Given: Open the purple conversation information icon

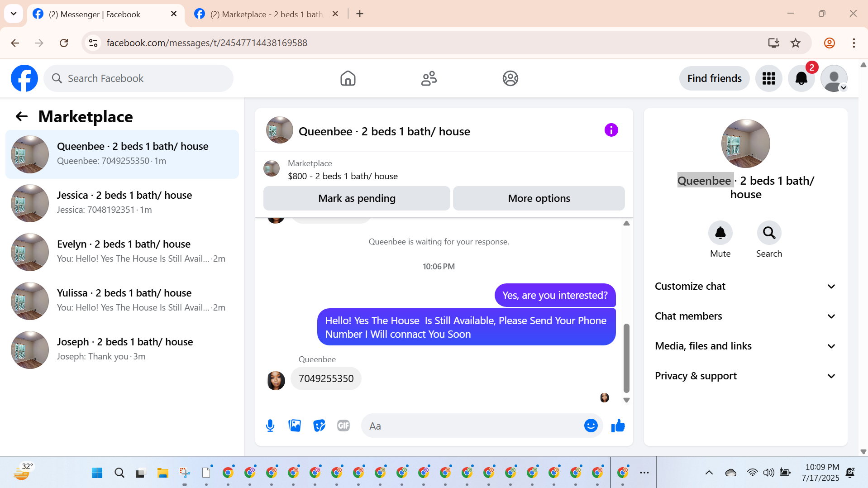Looking at the screenshot, I should [611, 130].
